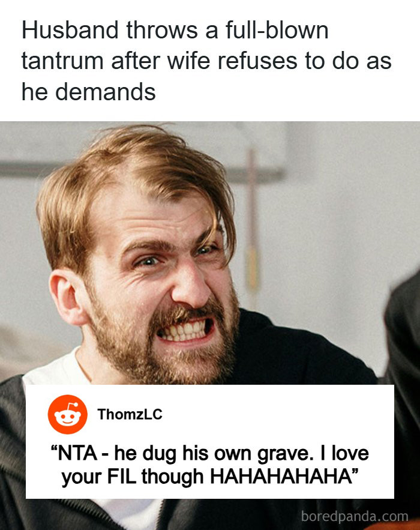The image size is (420, 530).
Task: Open the ThomzLC username
Action: coord(130,414)
